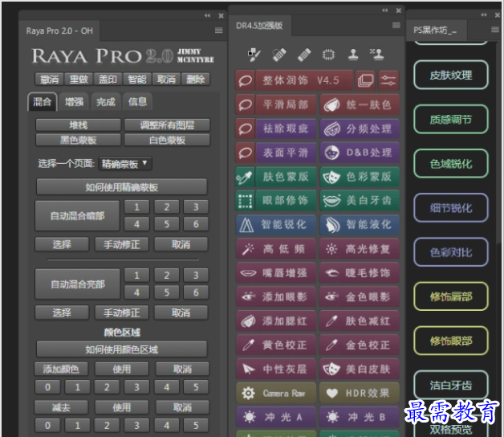The width and height of the screenshot is (504, 437).
Task: Click the 盖印 stamp button
Action: coord(108,80)
